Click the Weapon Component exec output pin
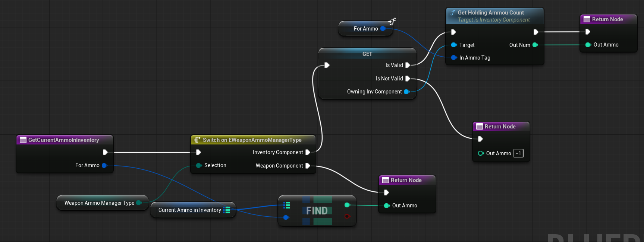The width and height of the screenshot is (644, 242). tap(308, 166)
